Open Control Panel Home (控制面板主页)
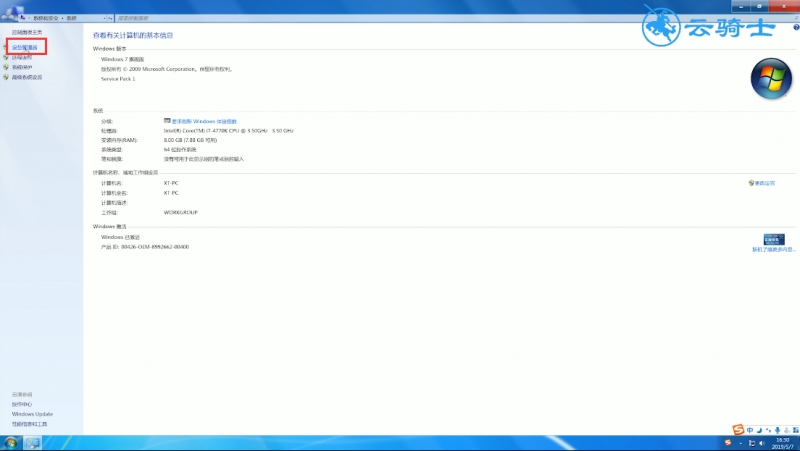Viewport: 800px width, 451px height. click(27, 32)
